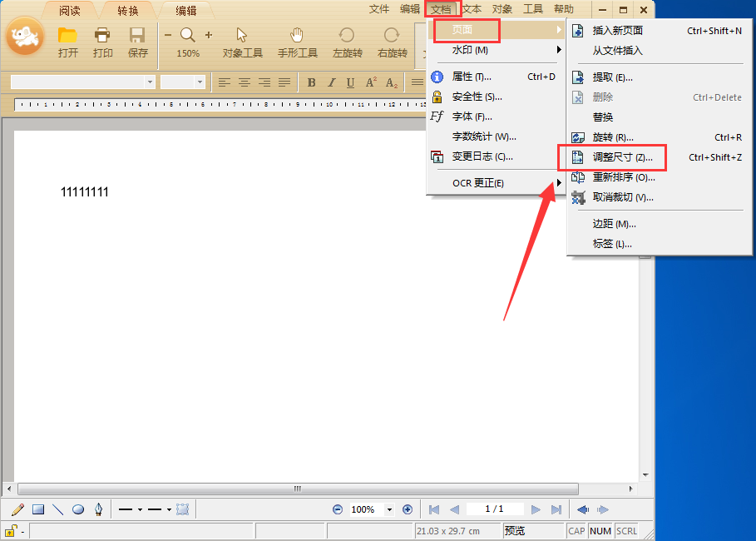Rotate the view left with 左旋转
The width and height of the screenshot is (756, 541).
pos(347,42)
